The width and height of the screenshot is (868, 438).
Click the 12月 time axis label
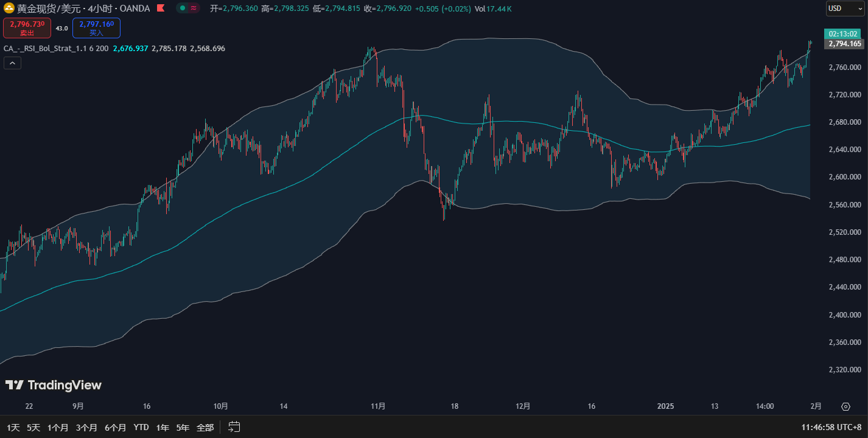pos(523,406)
